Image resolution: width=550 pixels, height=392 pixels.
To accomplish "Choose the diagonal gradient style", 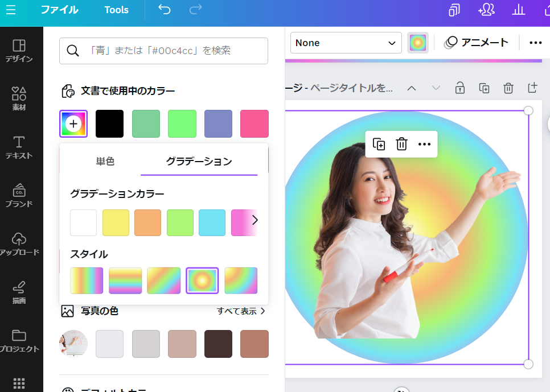I will (164, 280).
